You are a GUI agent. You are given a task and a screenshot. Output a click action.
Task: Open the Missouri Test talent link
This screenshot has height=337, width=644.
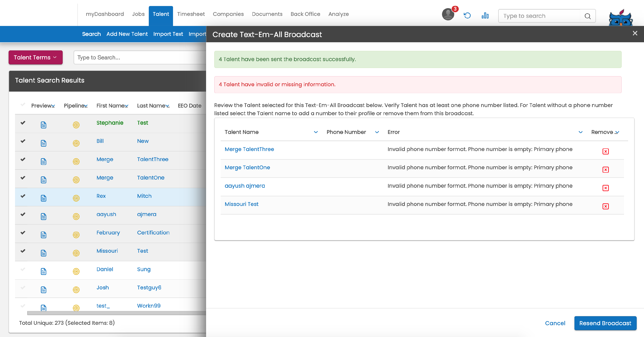pyautogui.click(x=241, y=204)
